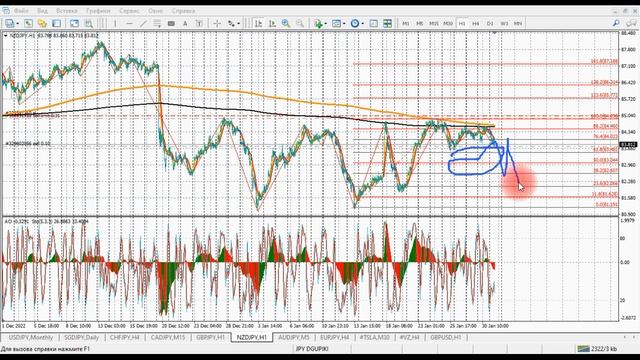This screenshot has width=640, height=360.
Task: Expand the periodicity clock dropdown arrow
Action: [362, 24]
